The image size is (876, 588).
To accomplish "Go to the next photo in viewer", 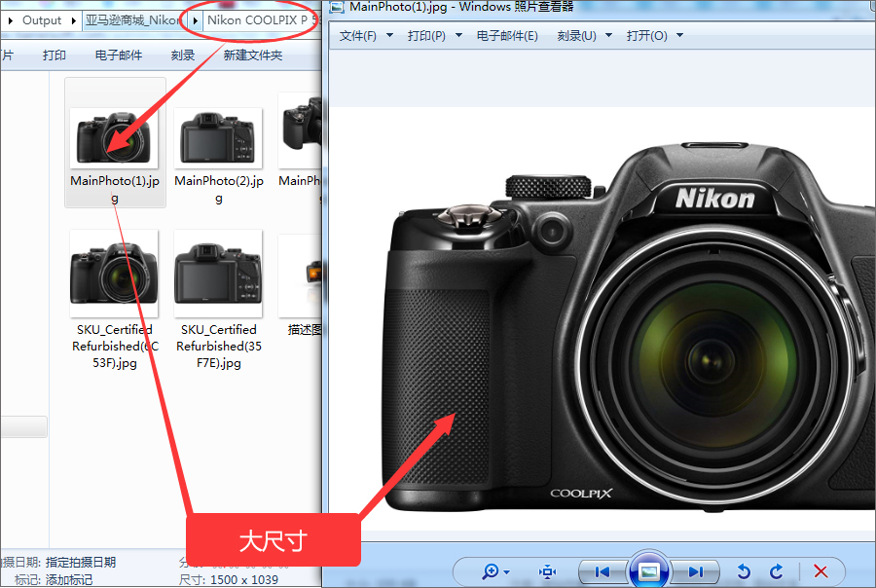I will (695, 571).
